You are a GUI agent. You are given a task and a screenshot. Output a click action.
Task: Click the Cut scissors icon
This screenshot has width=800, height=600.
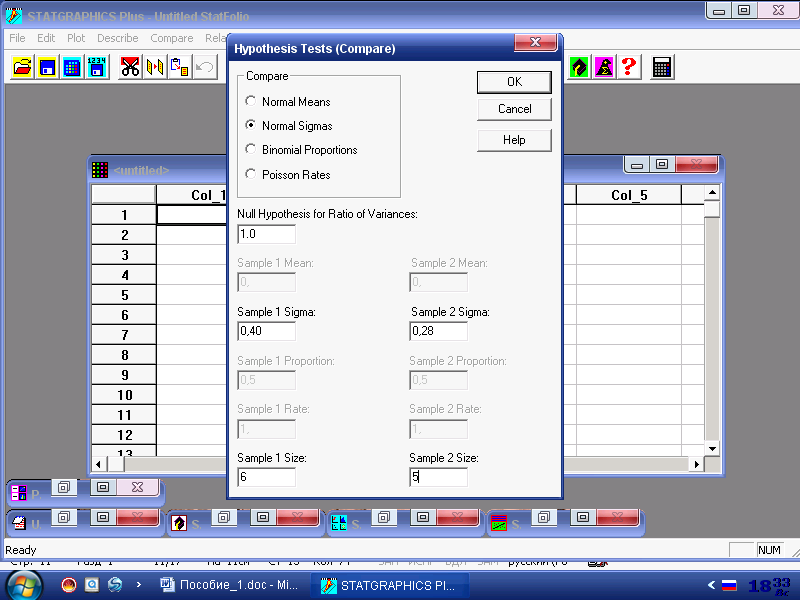pyautogui.click(x=130, y=67)
